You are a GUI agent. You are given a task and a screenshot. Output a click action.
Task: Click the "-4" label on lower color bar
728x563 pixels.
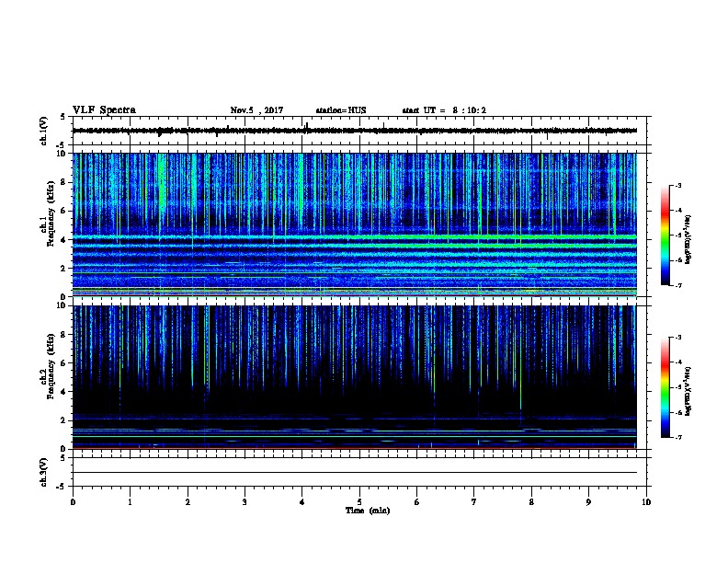[x=678, y=362]
